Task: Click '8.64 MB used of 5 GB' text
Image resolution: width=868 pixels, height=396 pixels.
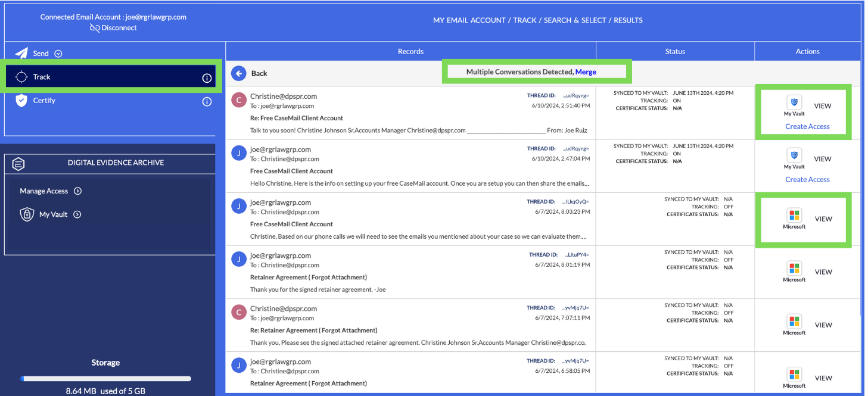Action: 105,391
